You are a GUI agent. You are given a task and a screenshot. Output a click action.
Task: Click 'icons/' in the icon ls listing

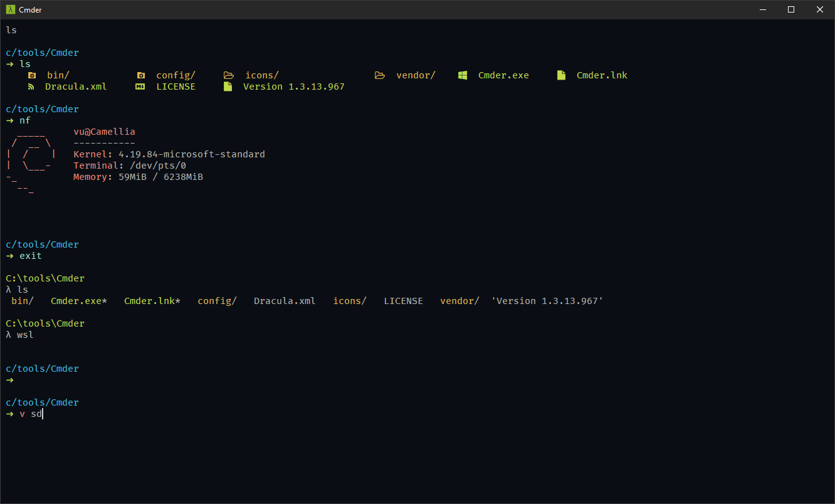[x=262, y=75]
